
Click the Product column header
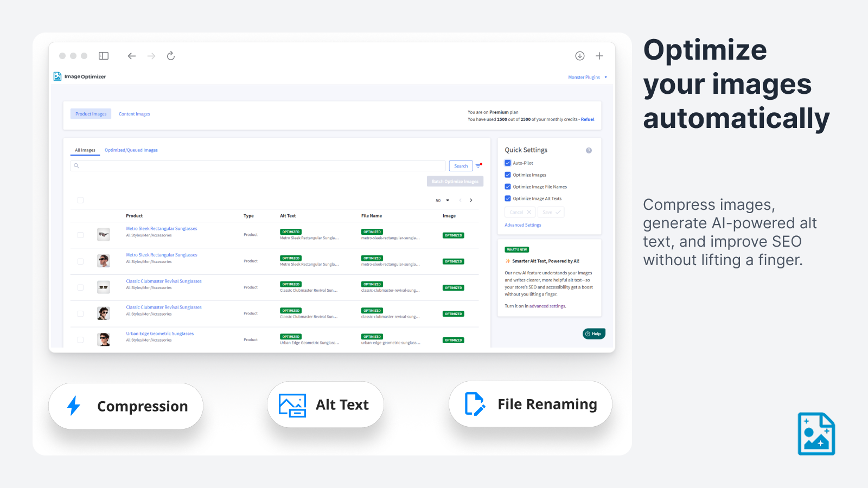click(135, 216)
